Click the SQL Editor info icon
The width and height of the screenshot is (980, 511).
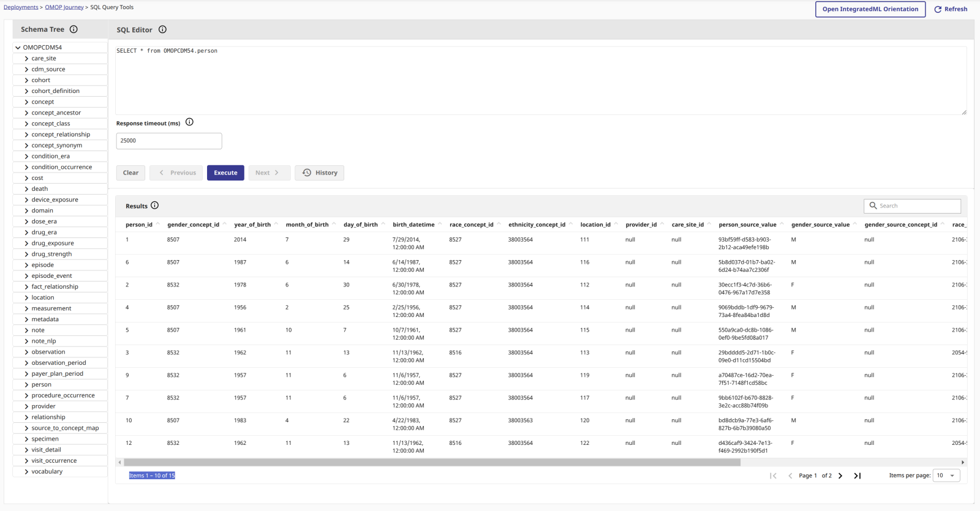click(162, 29)
